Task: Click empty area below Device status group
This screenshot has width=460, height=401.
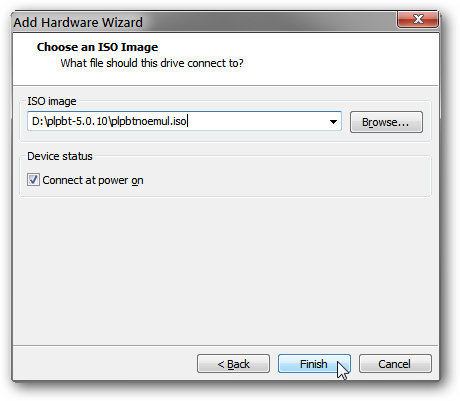Action: pyautogui.click(x=225, y=270)
